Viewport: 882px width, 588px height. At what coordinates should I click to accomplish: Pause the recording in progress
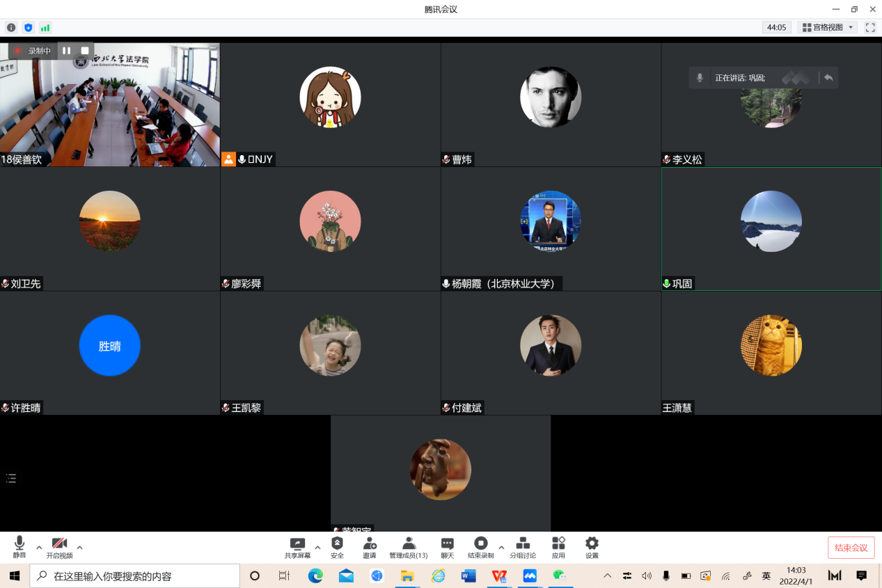pos(67,51)
